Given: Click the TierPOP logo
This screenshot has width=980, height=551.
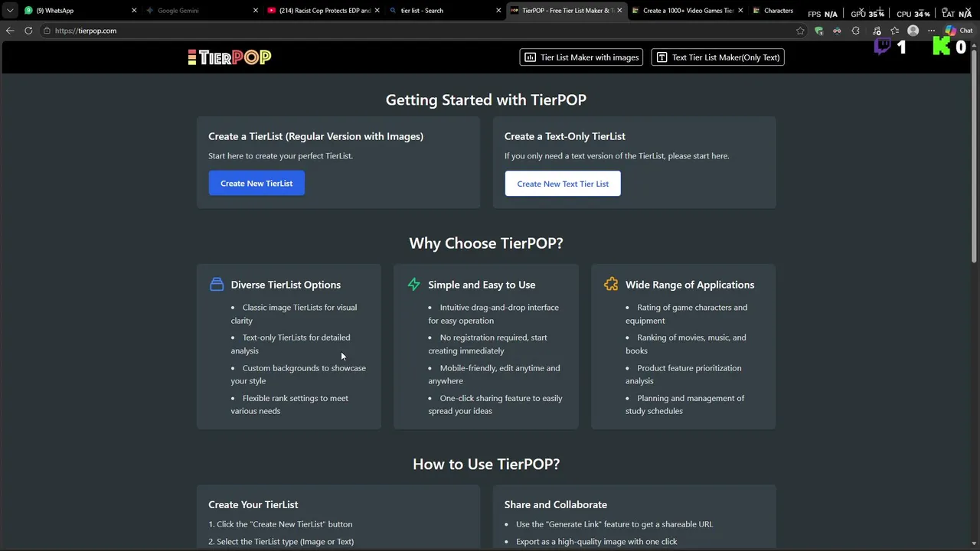Looking at the screenshot, I should (230, 57).
